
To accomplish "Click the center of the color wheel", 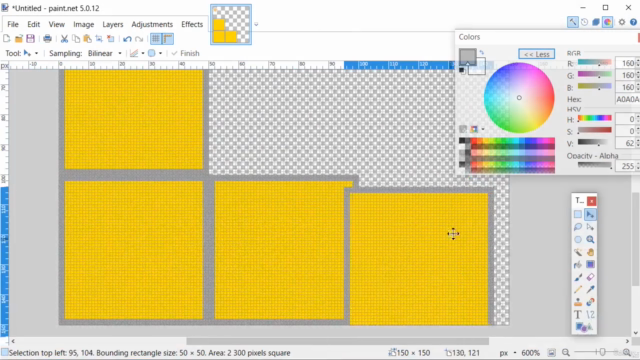I will click(519, 98).
